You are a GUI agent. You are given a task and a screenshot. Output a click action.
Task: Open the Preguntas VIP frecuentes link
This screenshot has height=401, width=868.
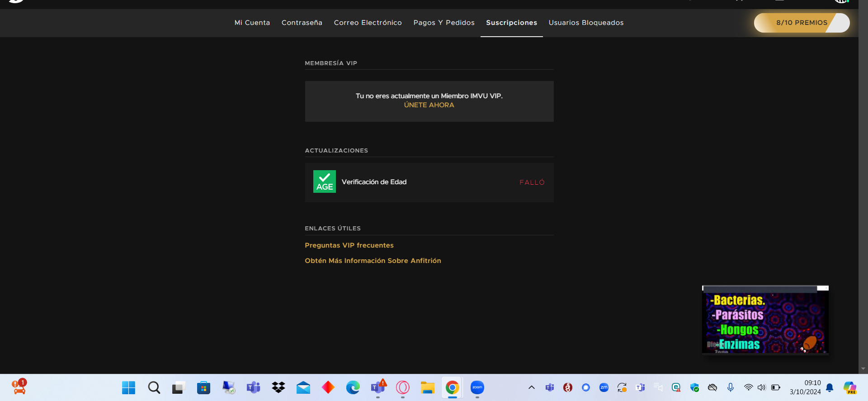(349, 245)
